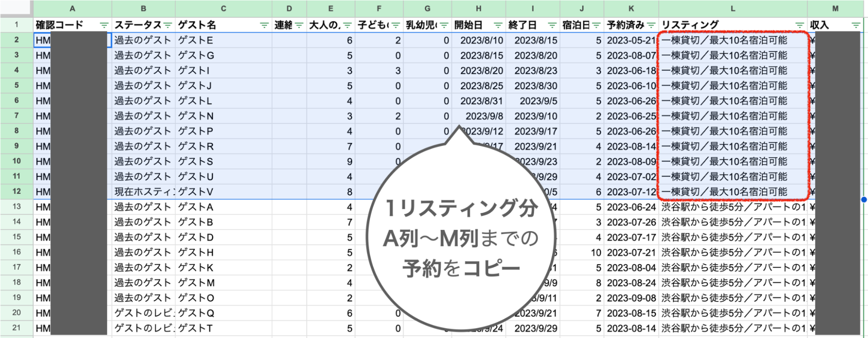This screenshot has width=868, height=338.
Task: Expand the リスティング filter dropdown
Action: pyautogui.click(x=799, y=25)
